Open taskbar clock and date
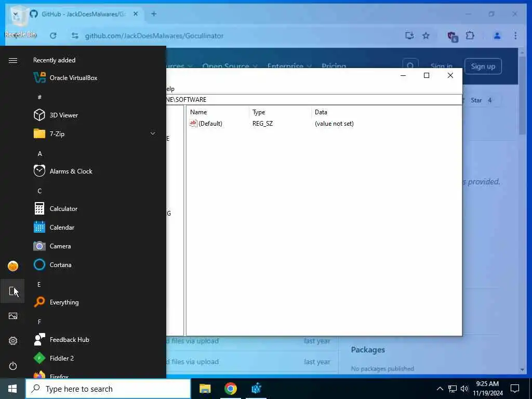 [488, 389]
